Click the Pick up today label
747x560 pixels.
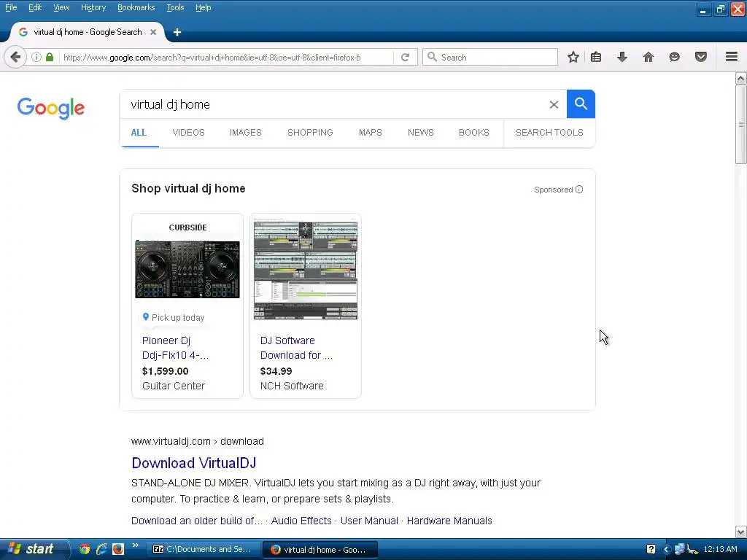(x=178, y=318)
